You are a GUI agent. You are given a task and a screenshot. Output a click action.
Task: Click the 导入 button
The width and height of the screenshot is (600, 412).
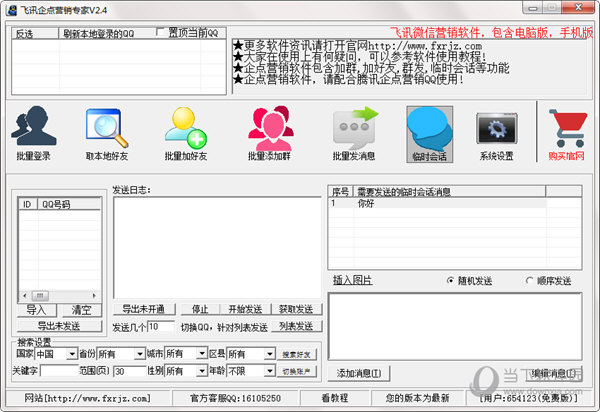37,310
